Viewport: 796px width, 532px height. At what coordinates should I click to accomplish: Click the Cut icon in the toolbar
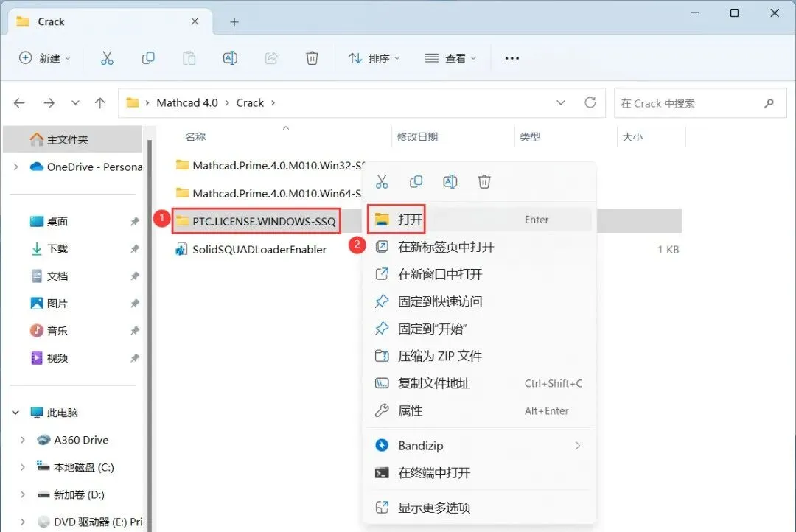pyautogui.click(x=107, y=58)
